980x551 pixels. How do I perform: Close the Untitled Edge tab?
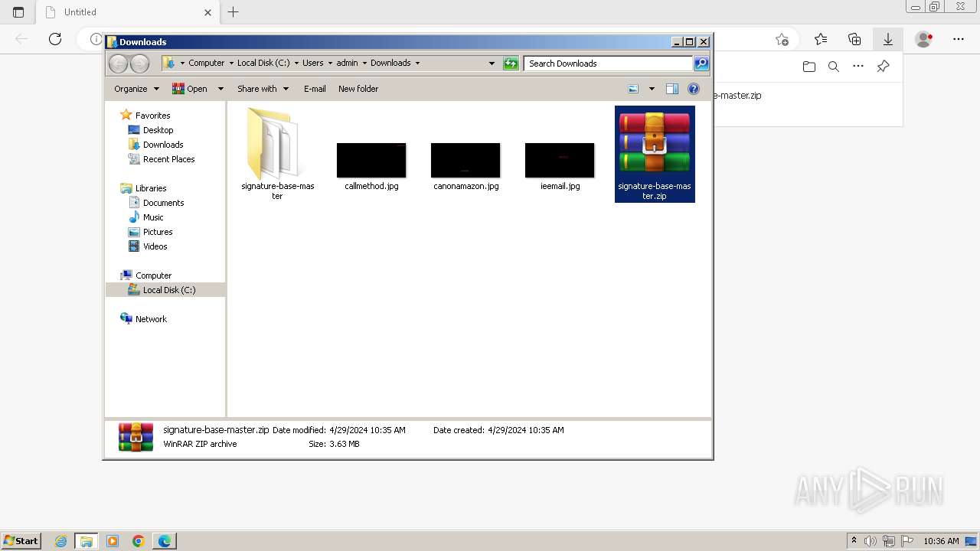tap(207, 12)
